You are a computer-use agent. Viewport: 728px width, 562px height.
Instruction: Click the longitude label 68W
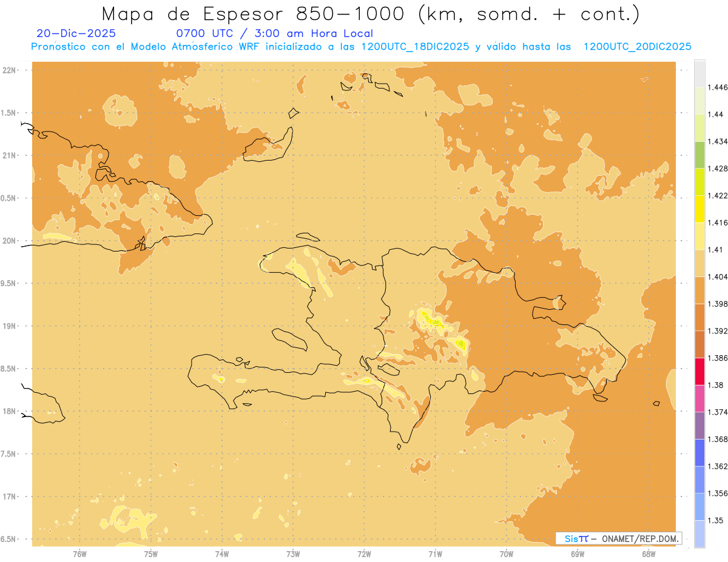649,554
